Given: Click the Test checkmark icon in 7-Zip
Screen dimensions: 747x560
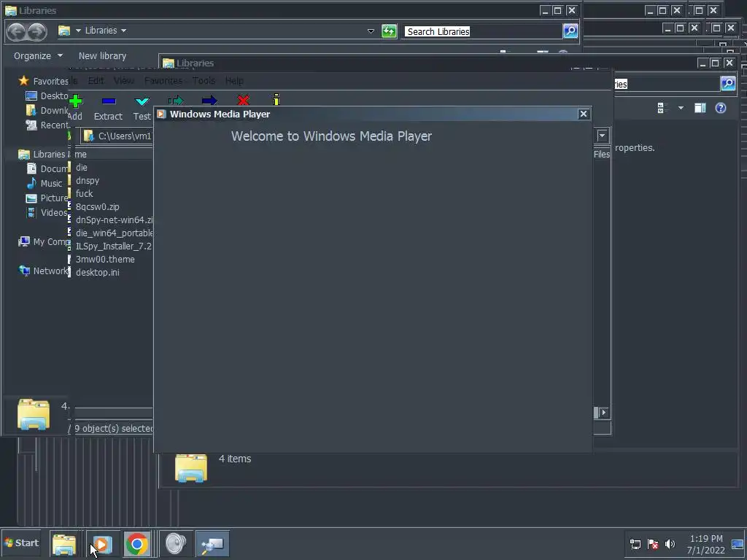Looking at the screenshot, I should [142, 101].
